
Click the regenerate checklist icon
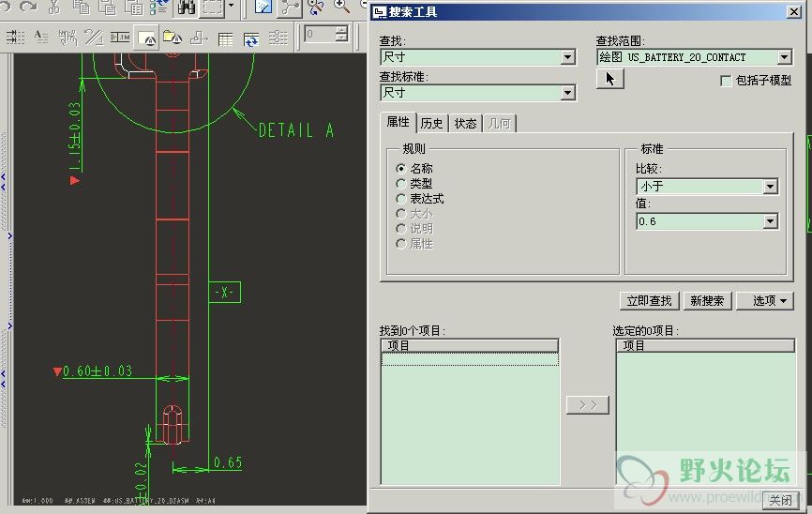click(159, 7)
